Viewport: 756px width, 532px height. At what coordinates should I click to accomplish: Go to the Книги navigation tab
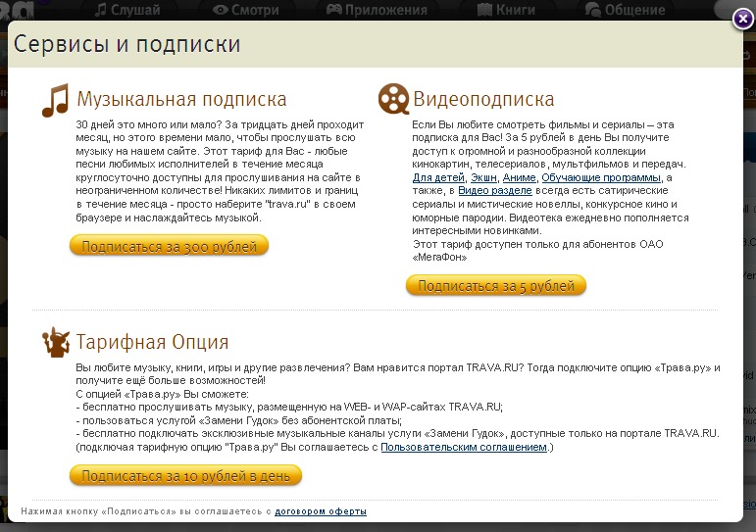[x=505, y=10]
